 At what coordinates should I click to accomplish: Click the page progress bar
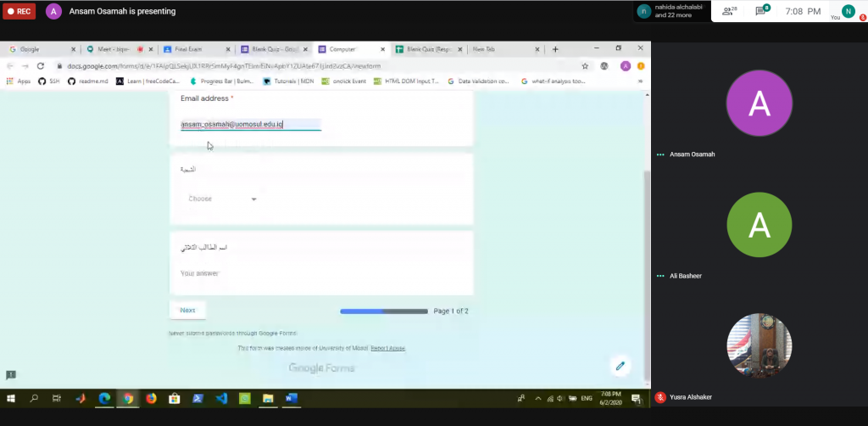(383, 311)
